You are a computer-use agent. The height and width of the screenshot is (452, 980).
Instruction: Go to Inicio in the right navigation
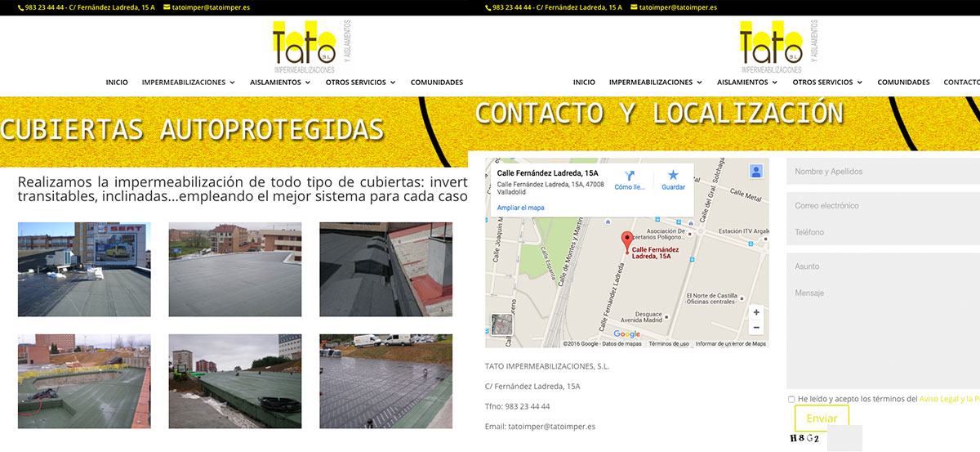(584, 83)
